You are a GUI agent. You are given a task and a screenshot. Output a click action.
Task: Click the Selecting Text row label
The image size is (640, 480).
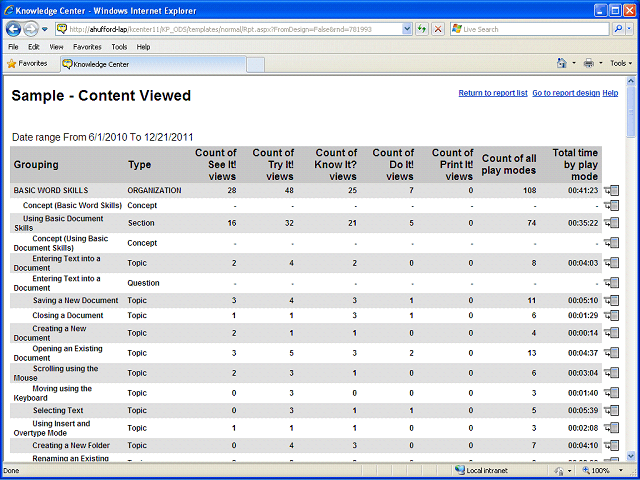(x=58, y=410)
